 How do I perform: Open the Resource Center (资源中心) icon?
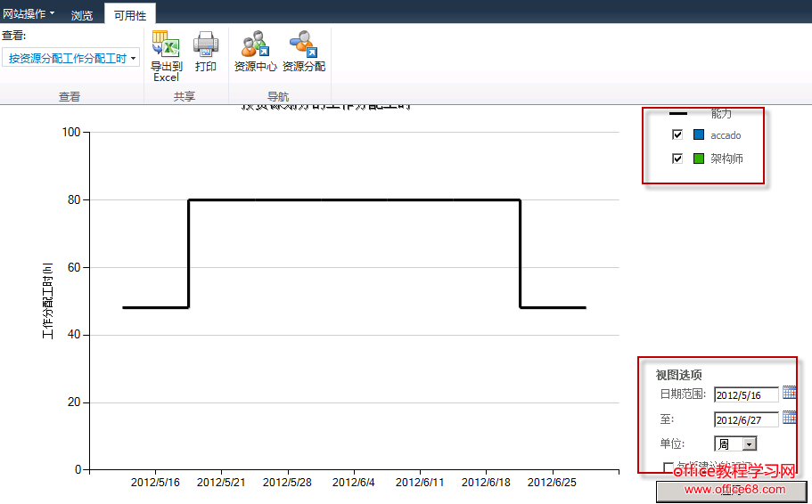point(255,44)
